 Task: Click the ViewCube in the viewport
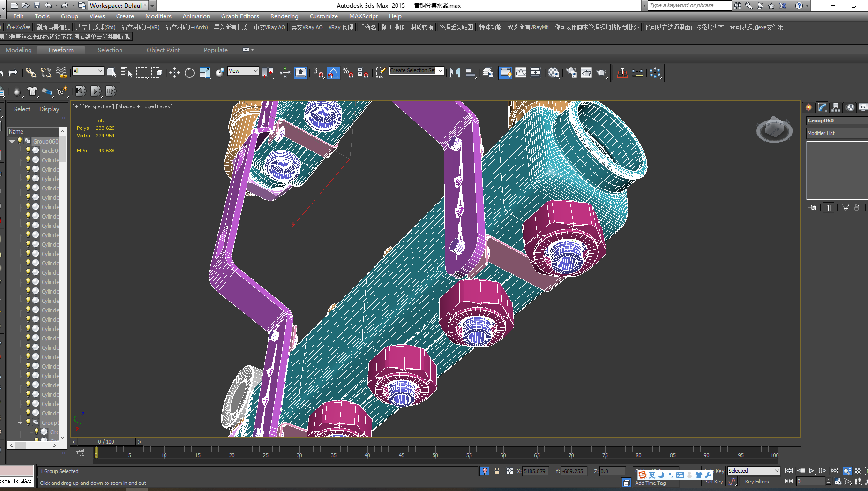tap(774, 130)
